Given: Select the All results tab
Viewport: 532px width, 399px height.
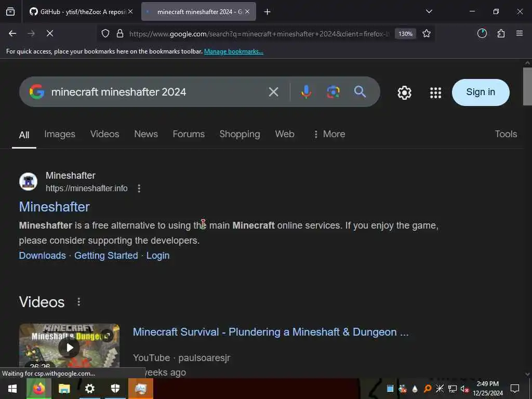Looking at the screenshot, I should point(24,135).
